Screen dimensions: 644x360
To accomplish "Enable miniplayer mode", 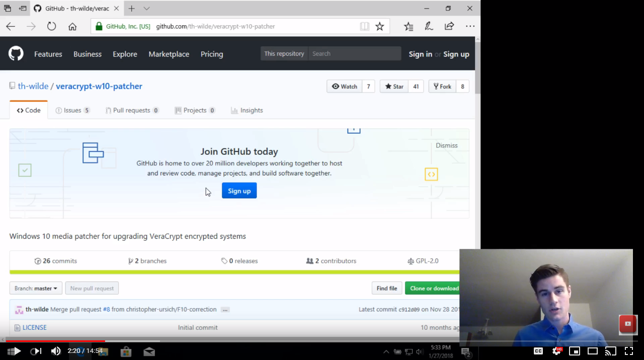I will click(x=575, y=351).
